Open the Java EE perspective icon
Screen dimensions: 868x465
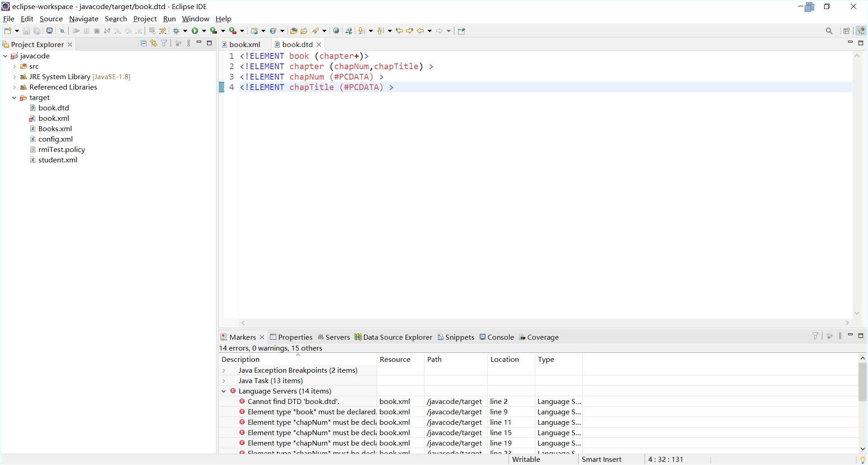(861, 31)
